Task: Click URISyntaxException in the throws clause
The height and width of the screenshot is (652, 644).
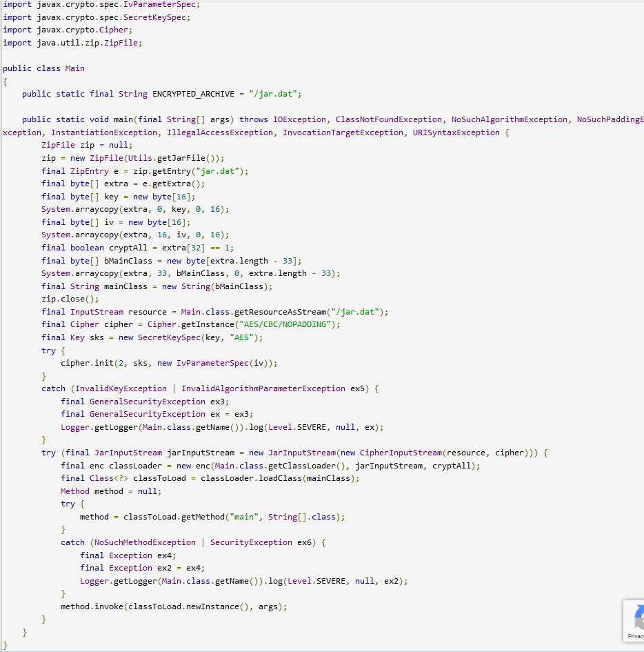Action: 456,132
